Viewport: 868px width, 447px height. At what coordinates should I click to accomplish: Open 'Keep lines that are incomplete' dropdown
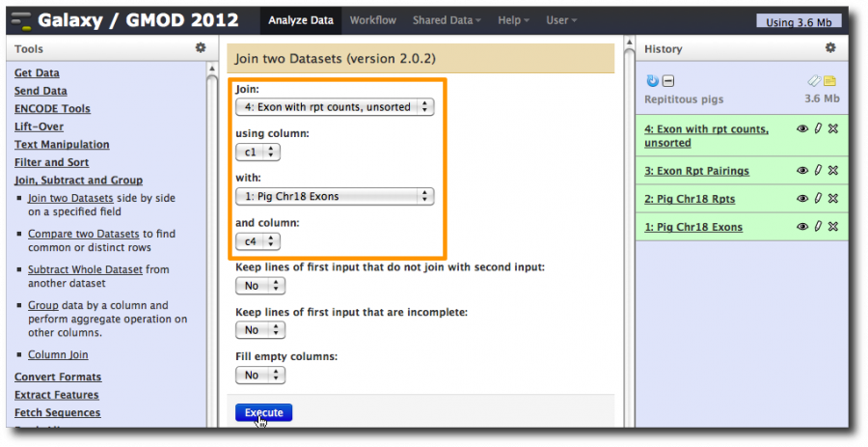260,330
